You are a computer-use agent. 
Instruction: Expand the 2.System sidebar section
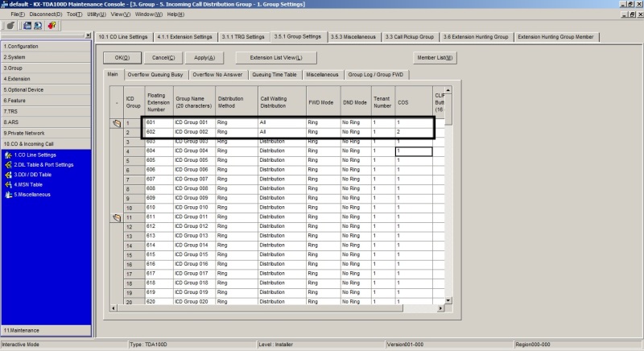tap(46, 57)
